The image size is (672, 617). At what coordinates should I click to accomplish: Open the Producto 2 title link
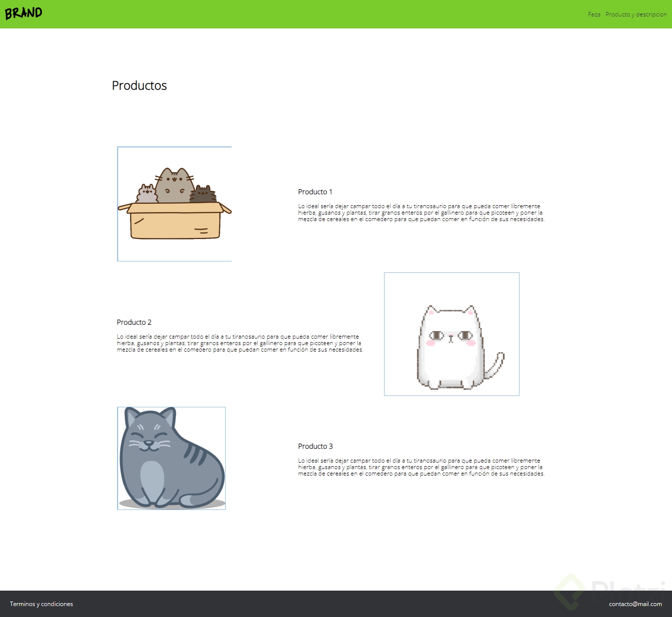(134, 322)
